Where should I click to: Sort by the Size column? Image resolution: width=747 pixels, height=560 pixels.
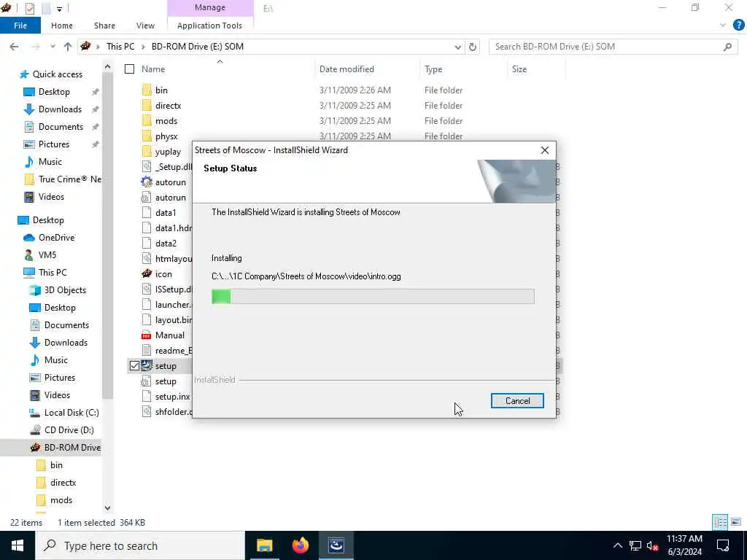519,69
